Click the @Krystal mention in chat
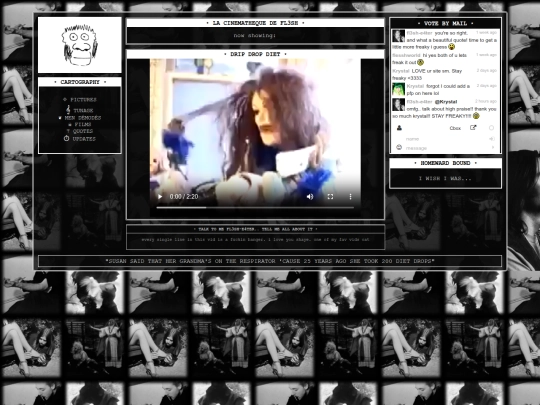 (446, 102)
